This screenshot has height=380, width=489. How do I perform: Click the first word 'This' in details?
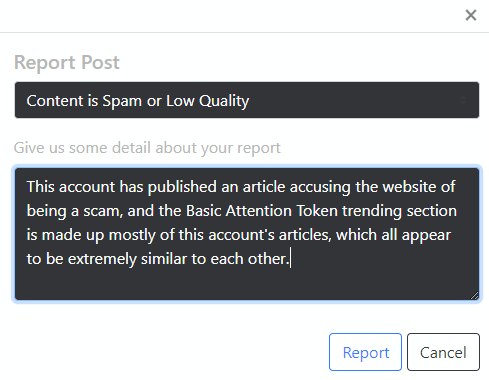(x=40, y=187)
